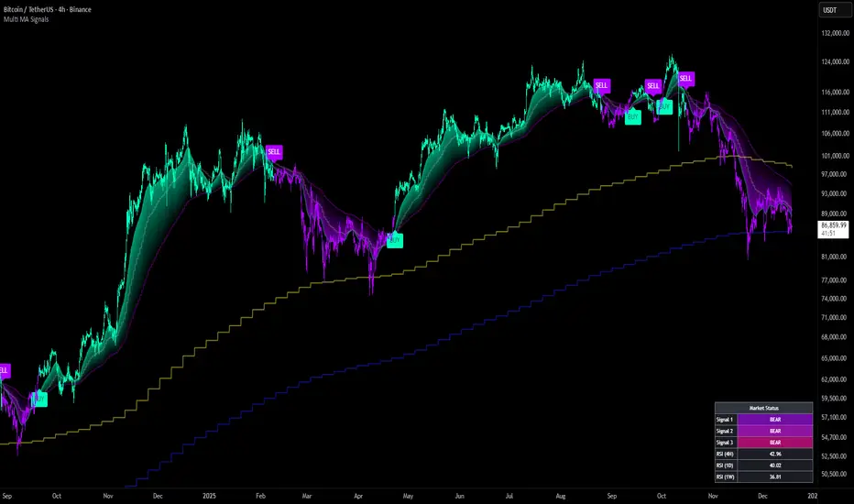Click the Signal 3 row label
The height and width of the screenshot is (504, 854).
pyautogui.click(x=726, y=443)
